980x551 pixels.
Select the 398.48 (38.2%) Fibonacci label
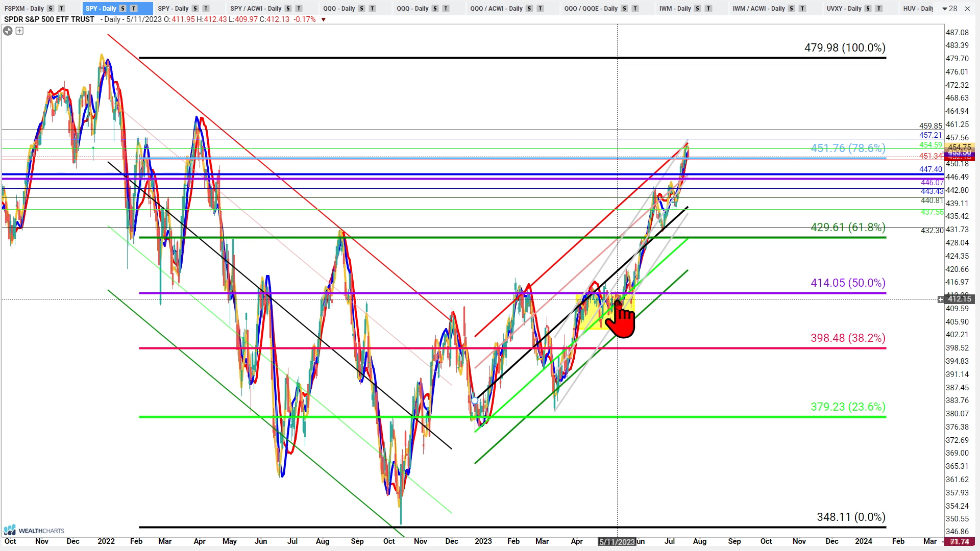848,338
